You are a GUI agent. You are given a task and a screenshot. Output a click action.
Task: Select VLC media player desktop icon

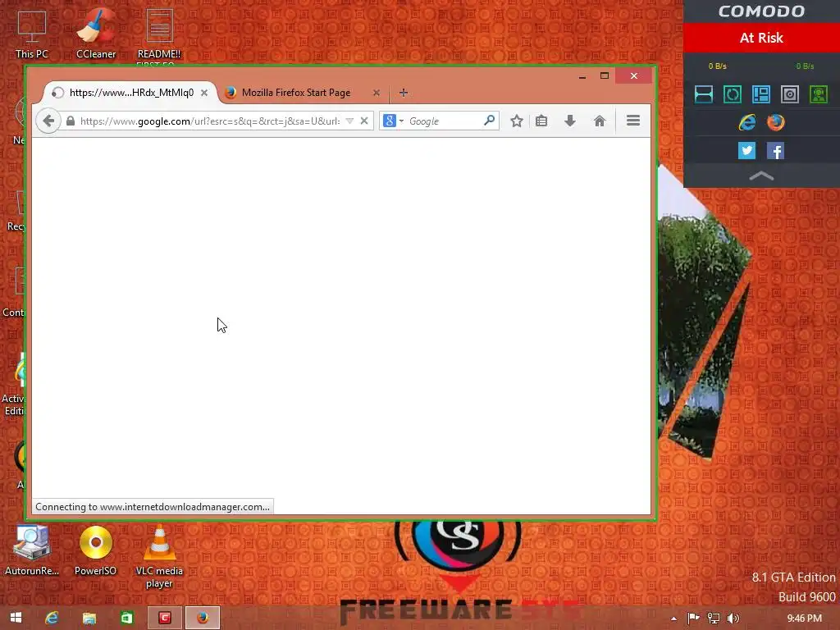(x=159, y=557)
